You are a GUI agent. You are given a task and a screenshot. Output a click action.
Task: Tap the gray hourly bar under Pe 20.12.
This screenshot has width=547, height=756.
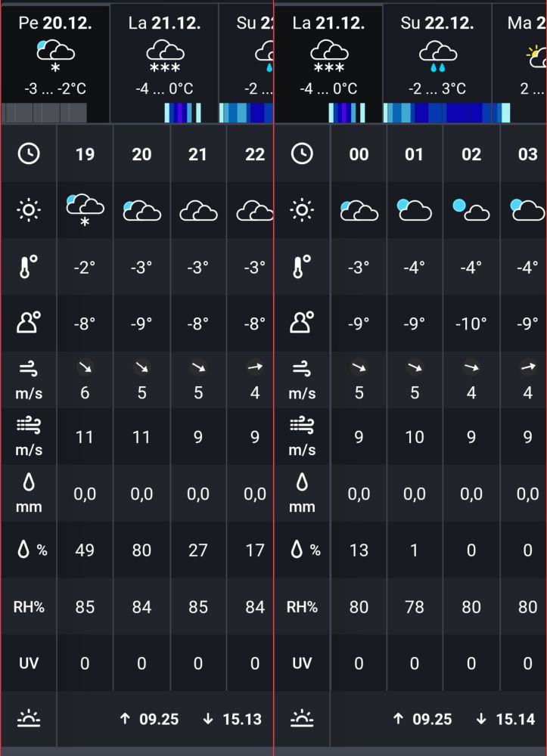(x=45, y=113)
